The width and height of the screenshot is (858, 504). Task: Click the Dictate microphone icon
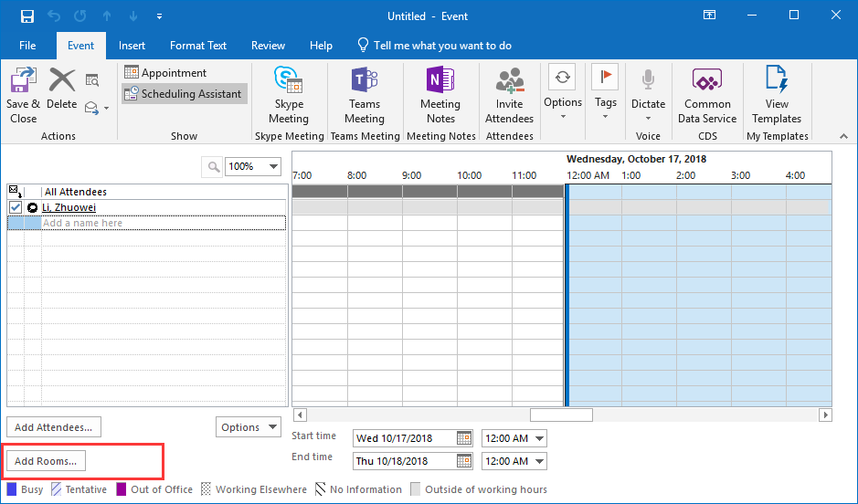click(648, 79)
